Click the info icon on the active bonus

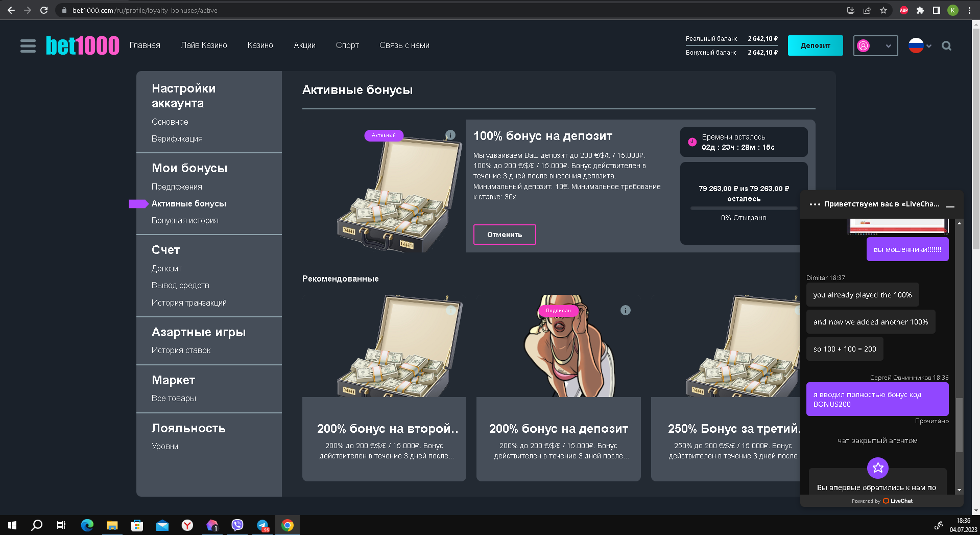click(450, 135)
